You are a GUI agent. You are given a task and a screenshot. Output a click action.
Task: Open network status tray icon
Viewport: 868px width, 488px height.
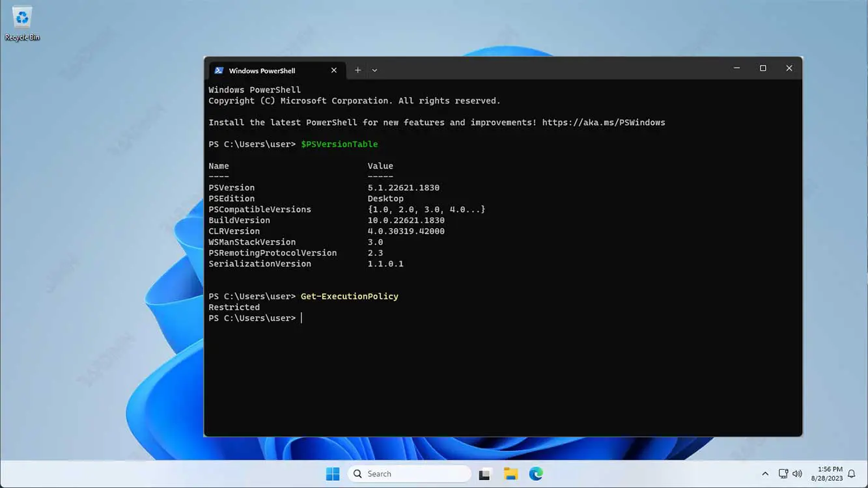(783, 474)
